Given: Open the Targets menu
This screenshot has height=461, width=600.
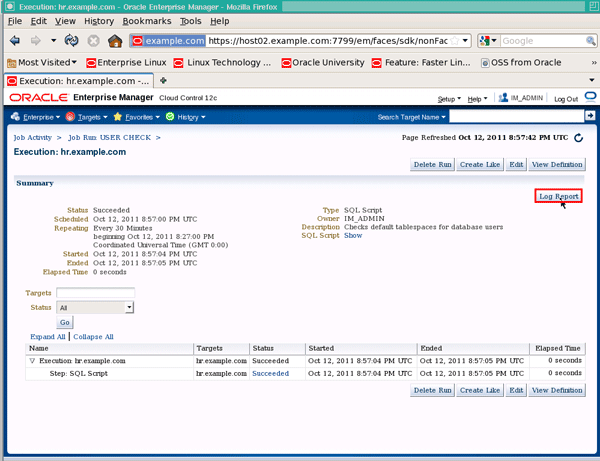Looking at the screenshot, I should pos(86,117).
